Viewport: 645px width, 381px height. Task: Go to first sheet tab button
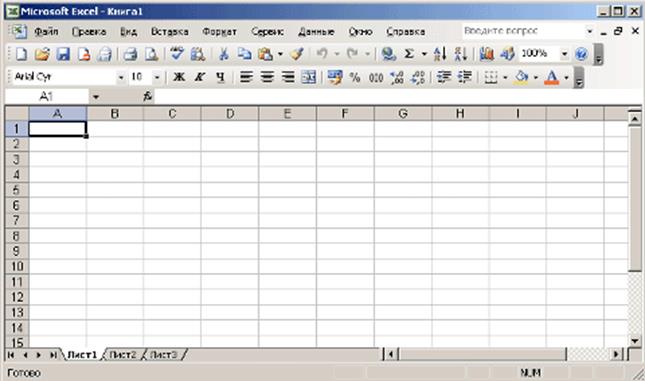pos(11,355)
